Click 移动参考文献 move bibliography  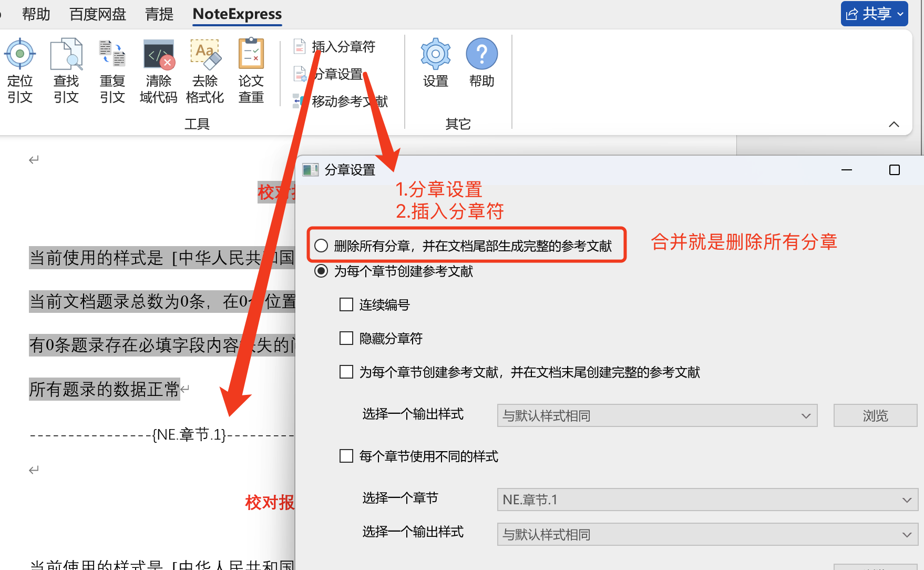[340, 101]
